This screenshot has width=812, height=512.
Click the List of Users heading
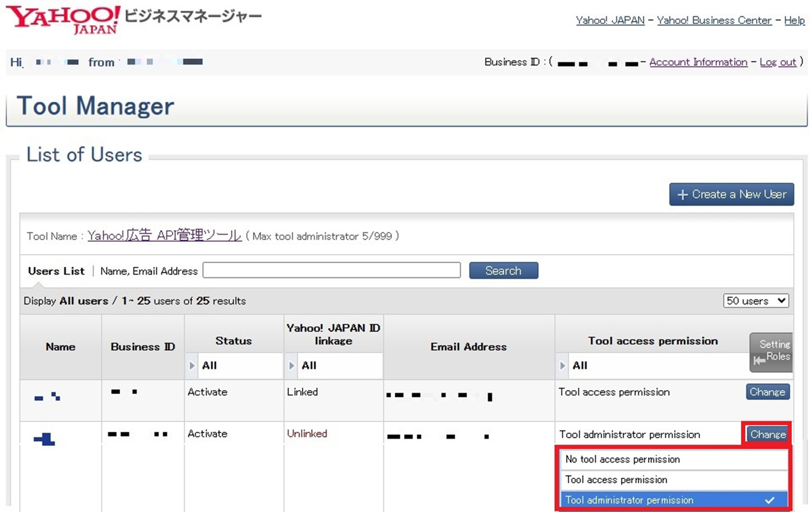point(84,154)
